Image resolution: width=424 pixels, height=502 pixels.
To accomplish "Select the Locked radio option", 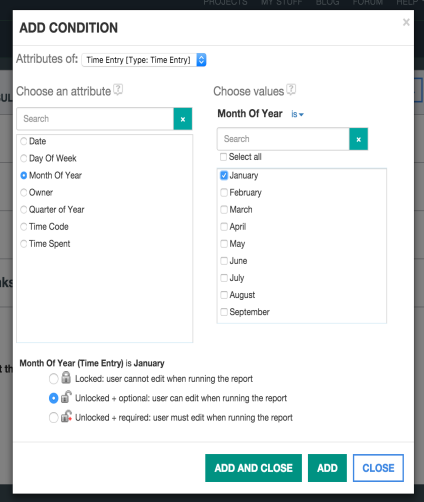I will click(53, 379).
